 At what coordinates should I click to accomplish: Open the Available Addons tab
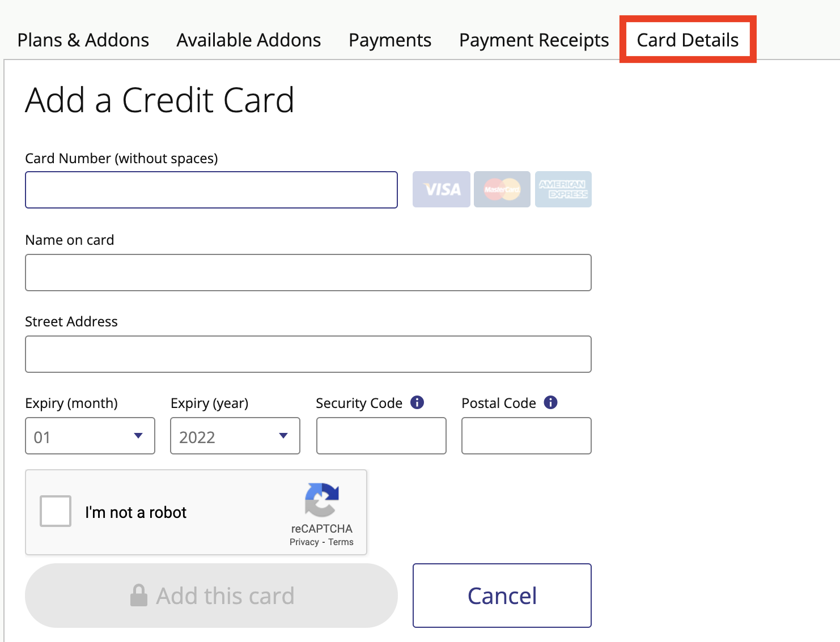pos(249,40)
